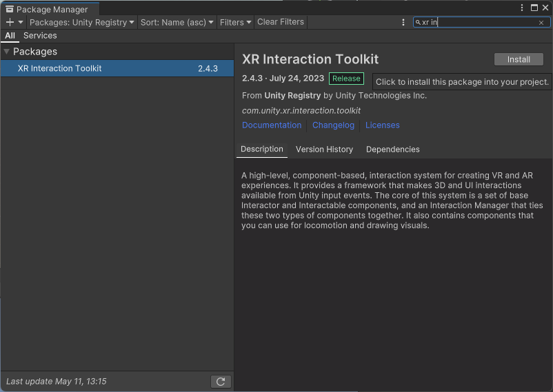The height and width of the screenshot is (392, 553).
Task: Click the Clear Filters button
Action: click(x=281, y=22)
